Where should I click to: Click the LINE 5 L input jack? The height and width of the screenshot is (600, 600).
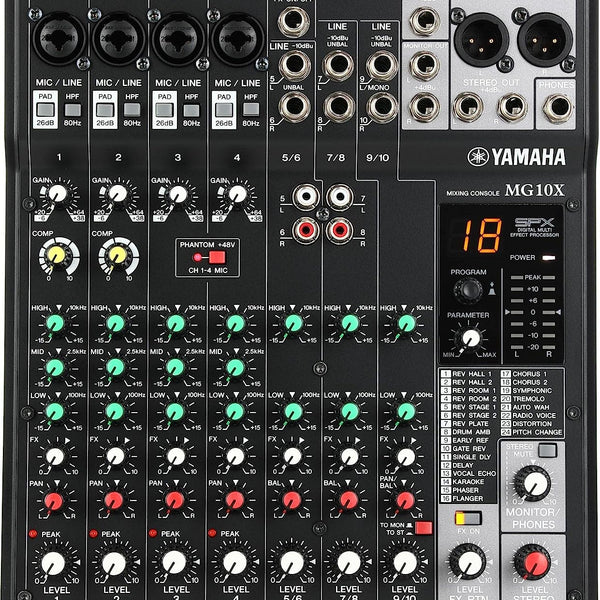tap(295, 65)
